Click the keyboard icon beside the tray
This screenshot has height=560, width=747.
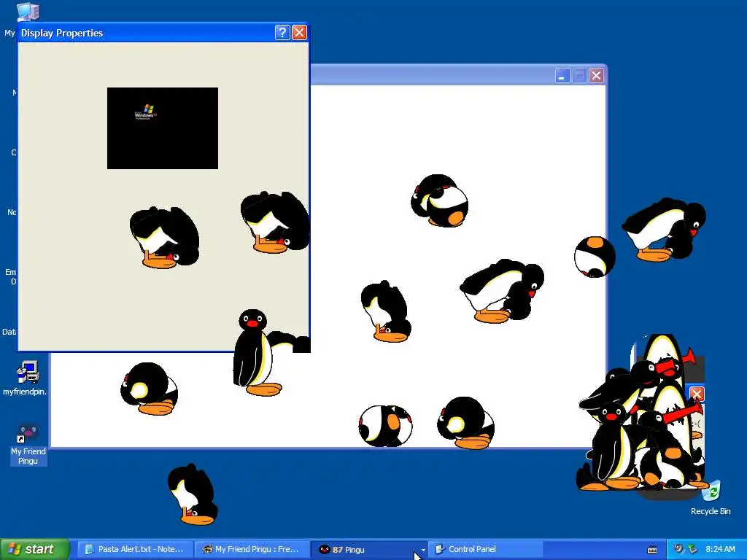click(652, 550)
